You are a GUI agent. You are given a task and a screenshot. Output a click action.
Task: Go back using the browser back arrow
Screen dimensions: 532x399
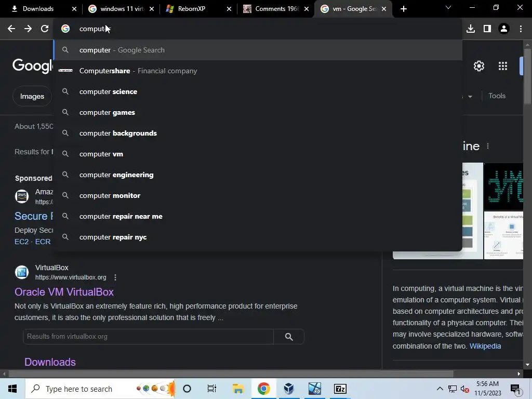tap(11, 29)
